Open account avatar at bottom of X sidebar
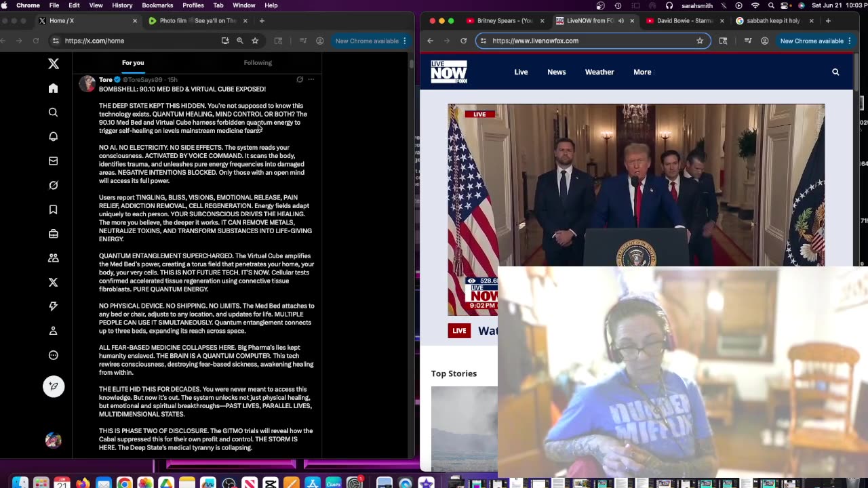 54,441
